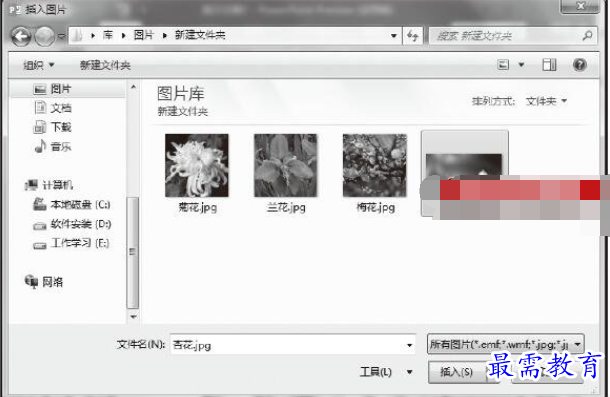This screenshot has width=610, height=397.
Task: Toggle the preview pane icon
Action: click(549, 65)
